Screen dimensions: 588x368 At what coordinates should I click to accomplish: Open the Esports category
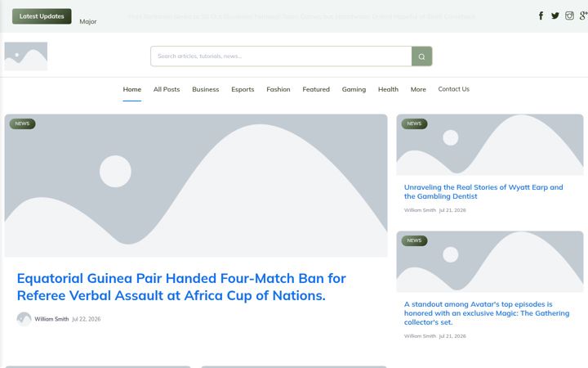tap(243, 89)
